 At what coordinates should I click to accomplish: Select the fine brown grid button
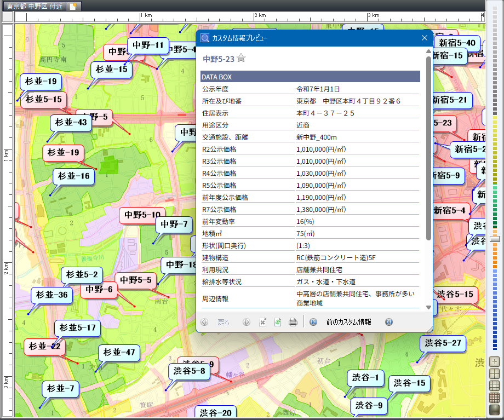click(494, 398)
